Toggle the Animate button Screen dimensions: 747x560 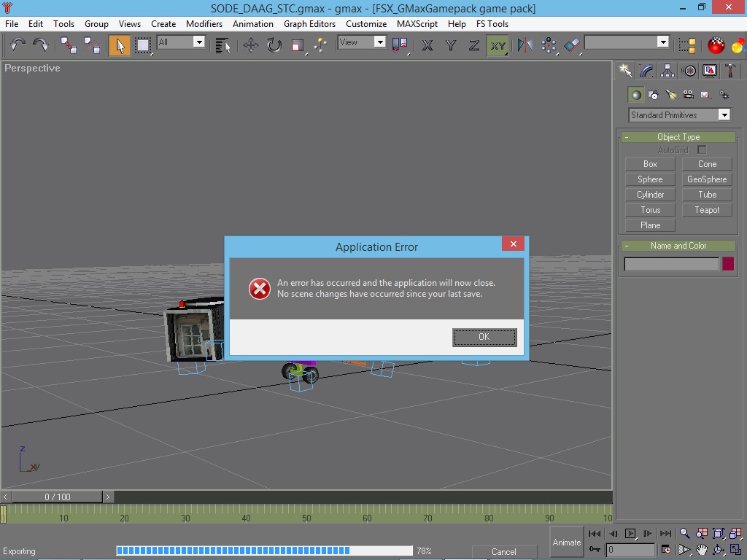tap(566, 542)
